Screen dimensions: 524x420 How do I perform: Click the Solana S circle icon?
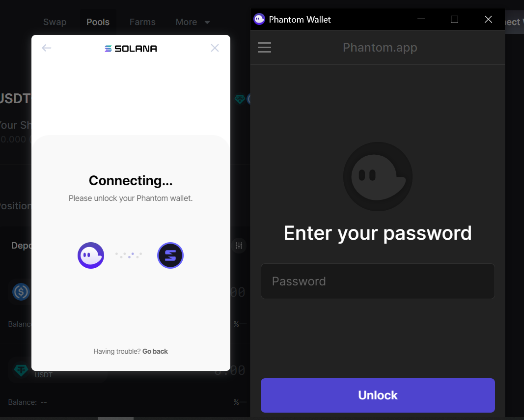point(170,255)
